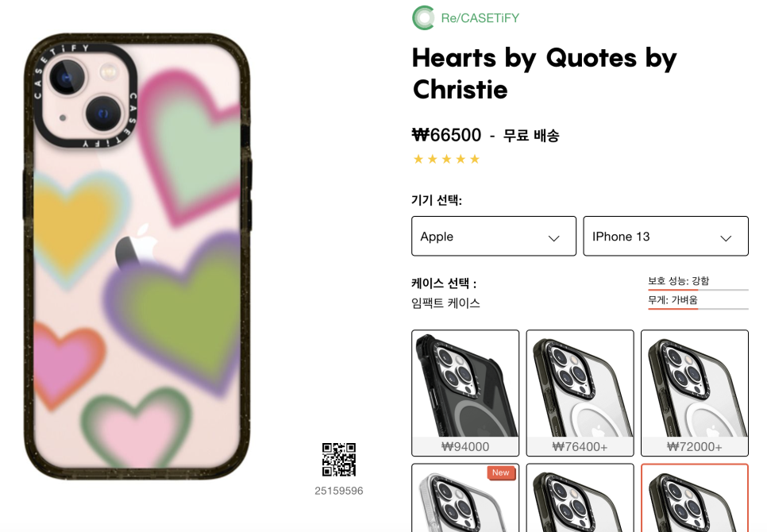Click the Re/CASETiFY green circle logo

423,17
